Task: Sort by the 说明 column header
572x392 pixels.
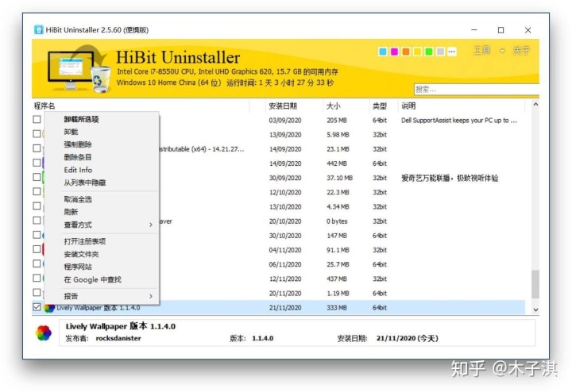Action: point(462,106)
